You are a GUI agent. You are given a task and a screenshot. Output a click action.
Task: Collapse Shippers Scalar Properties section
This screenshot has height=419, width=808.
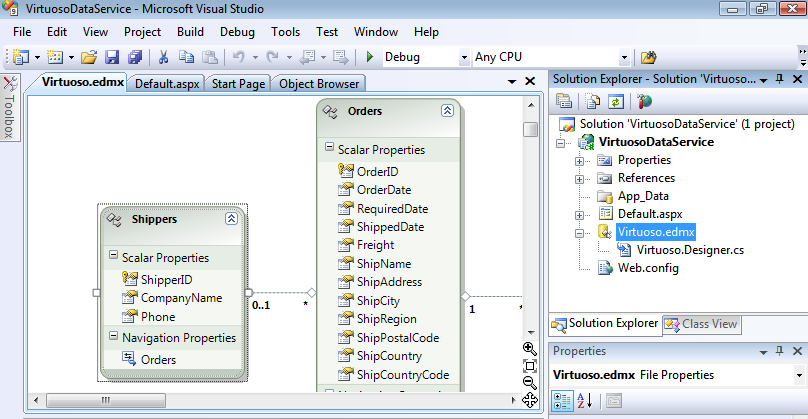[113, 255]
